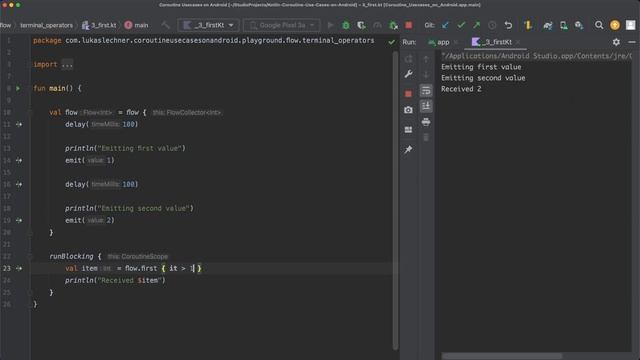Screen dimensions: 640x360
Task: Switch to the app run tab
Action: point(439,42)
